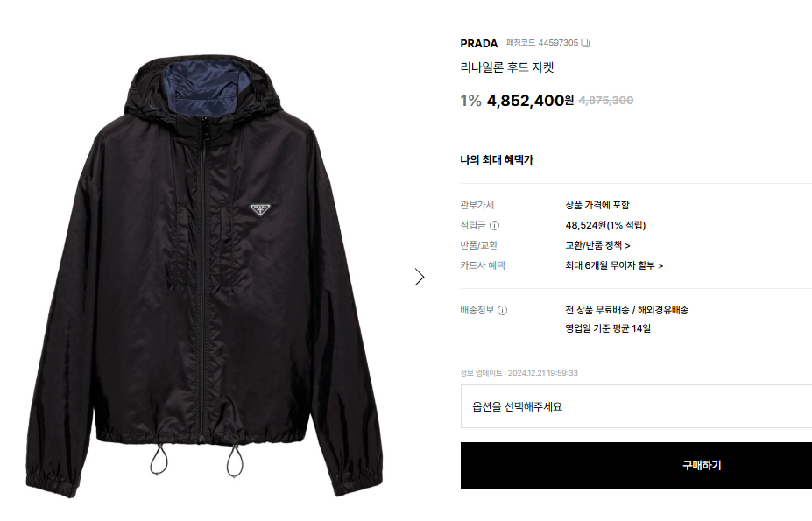Click the 페칭코드 44597305 text
812x521 pixels.
tap(542, 43)
